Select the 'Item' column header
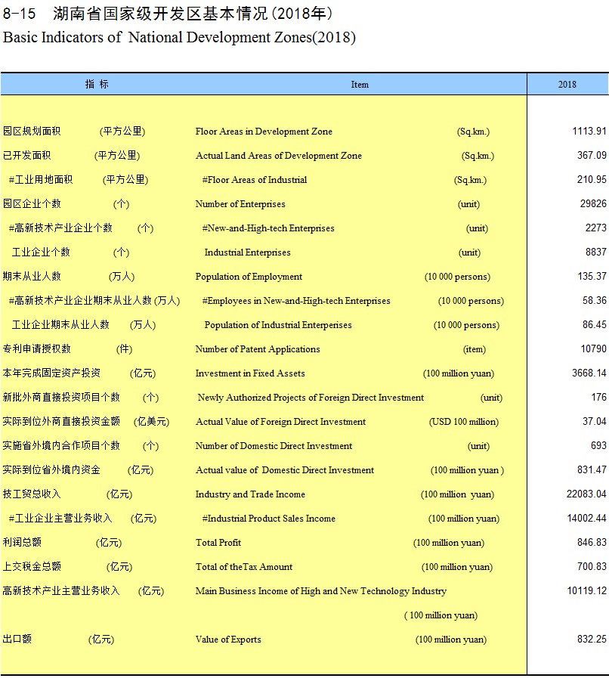This screenshot has height=700, width=609. [x=360, y=85]
